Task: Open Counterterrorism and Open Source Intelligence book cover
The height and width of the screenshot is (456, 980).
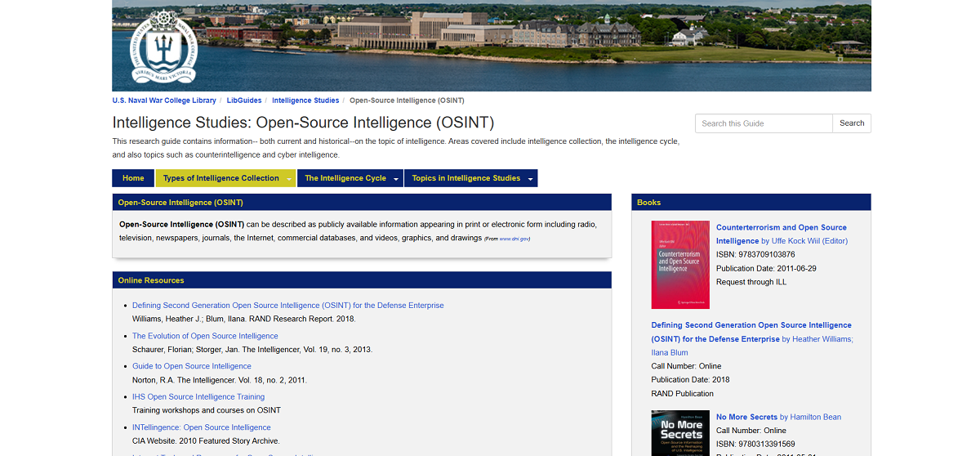Action: pos(680,264)
